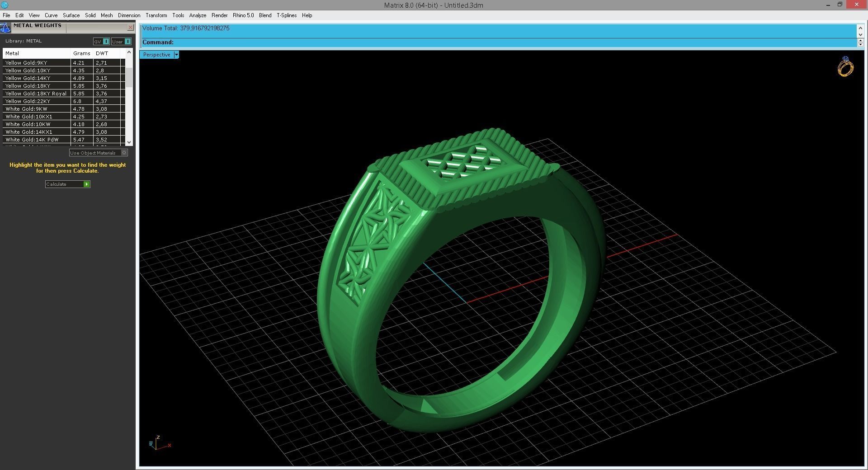This screenshot has width=868, height=470.
Task: Click the Library: METAL label
Action: point(24,41)
